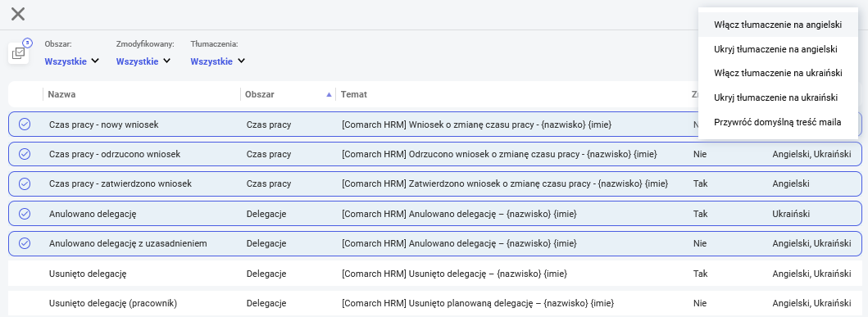
Task: Open the Tłumaczenia filter dropdown
Action: 217,61
